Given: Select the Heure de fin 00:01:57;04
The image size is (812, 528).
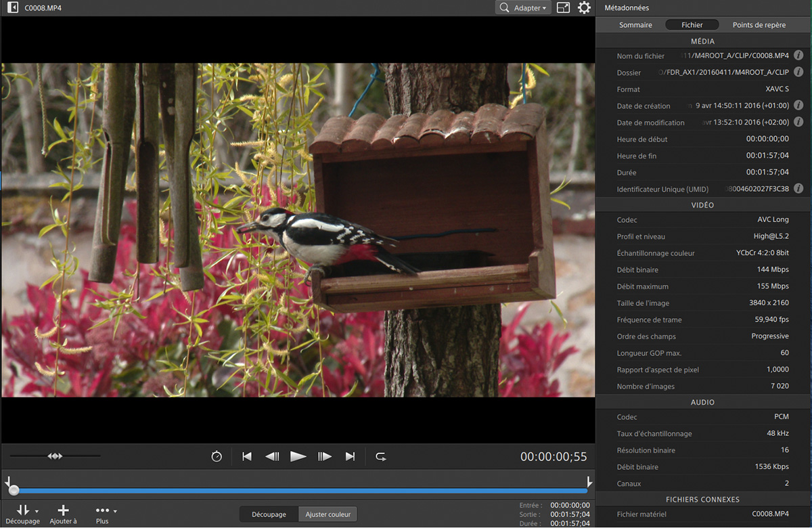Looking at the screenshot, I should (767, 155).
